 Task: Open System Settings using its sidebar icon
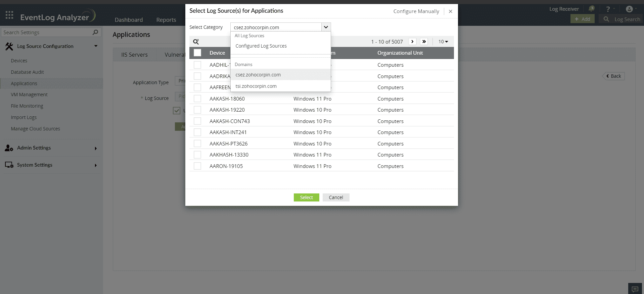(x=8, y=165)
